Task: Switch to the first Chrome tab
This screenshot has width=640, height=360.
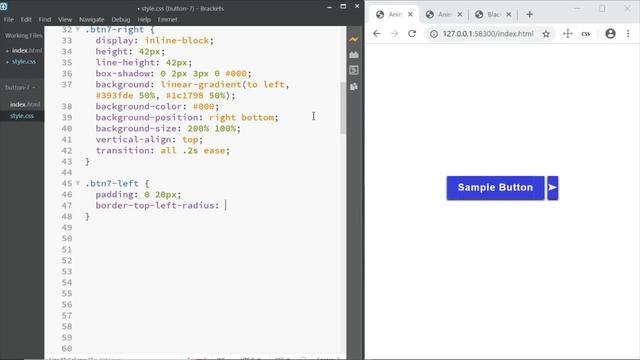Action: coord(395,15)
